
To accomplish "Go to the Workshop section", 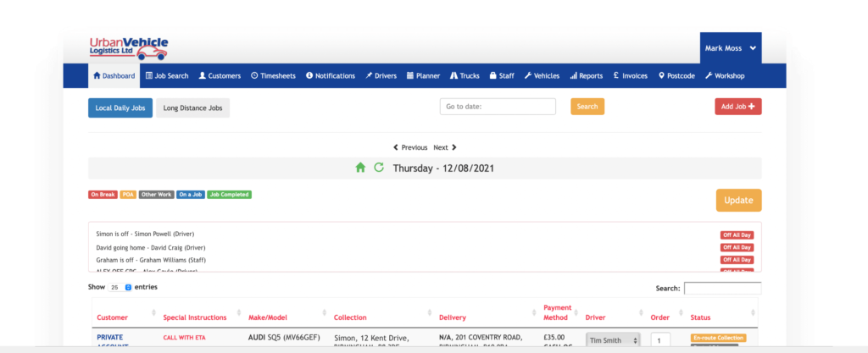I will coord(724,75).
